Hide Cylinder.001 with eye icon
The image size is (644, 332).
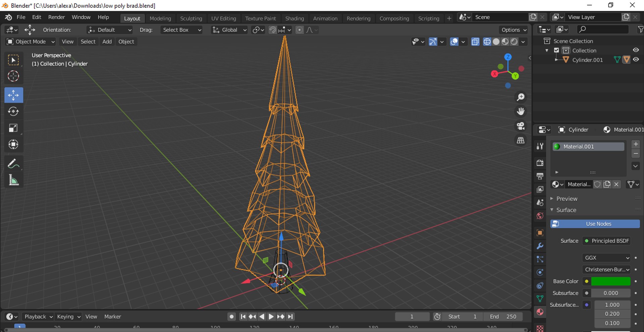(x=636, y=60)
